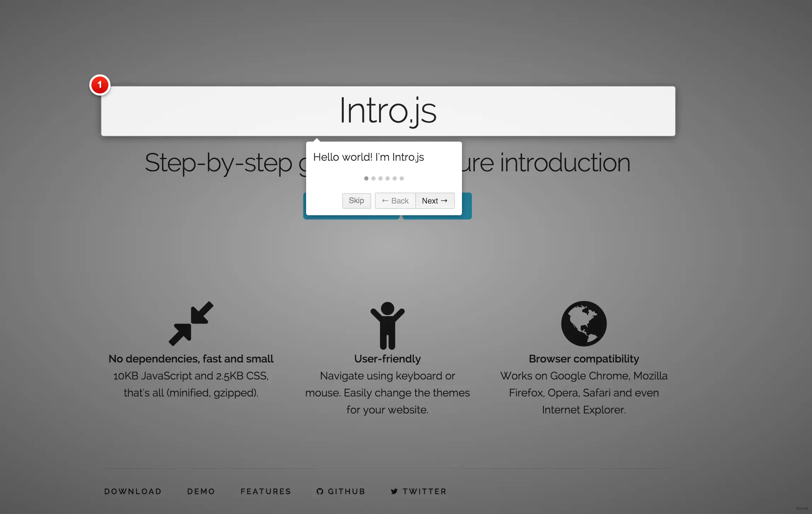Select the first step bullet dot
812x514 pixels.
pyautogui.click(x=366, y=178)
